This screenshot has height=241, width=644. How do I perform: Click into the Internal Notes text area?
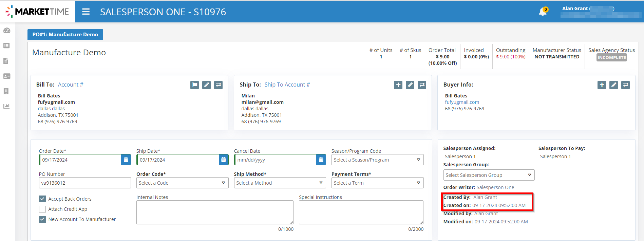coord(214,212)
